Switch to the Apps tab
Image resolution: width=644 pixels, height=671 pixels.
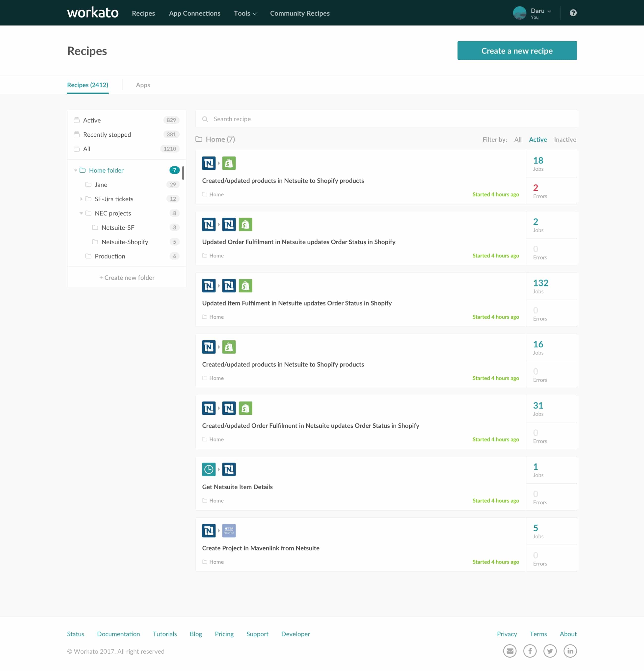tap(143, 85)
